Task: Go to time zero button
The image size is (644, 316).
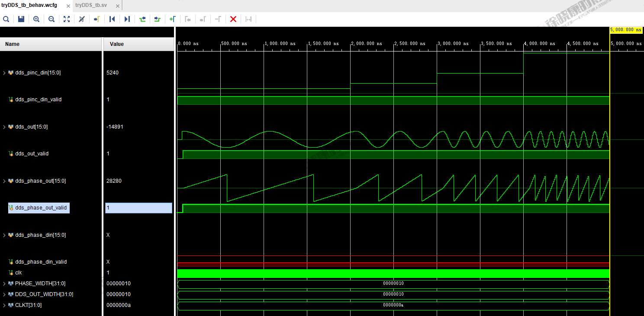Action: click(x=112, y=19)
